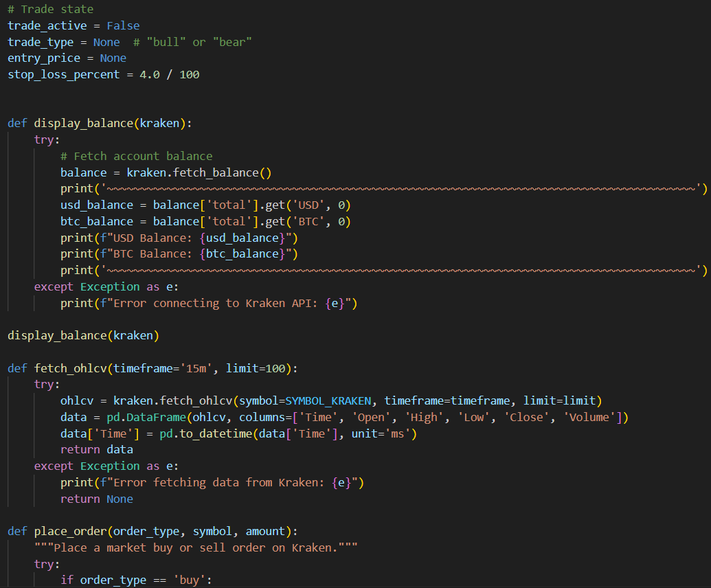The image size is (711, 588).
Task: Click unit='ms' argument
Action: click(381, 434)
